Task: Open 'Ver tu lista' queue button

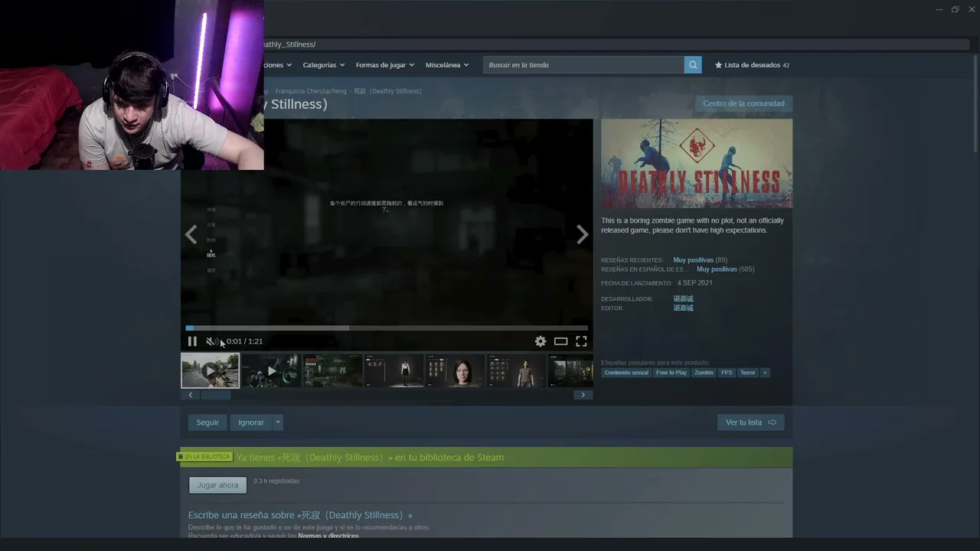Action: tap(750, 422)
